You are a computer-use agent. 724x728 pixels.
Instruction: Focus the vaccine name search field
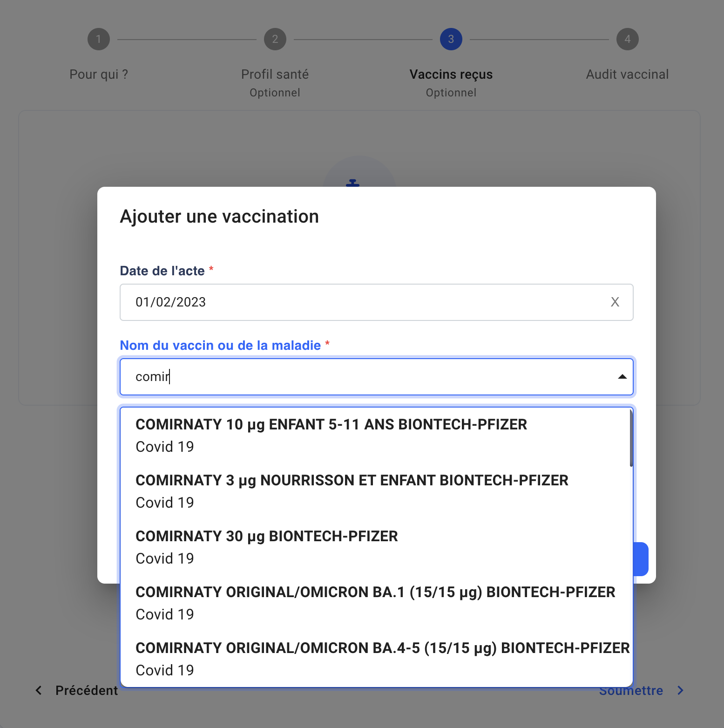(x=377, y=377)
